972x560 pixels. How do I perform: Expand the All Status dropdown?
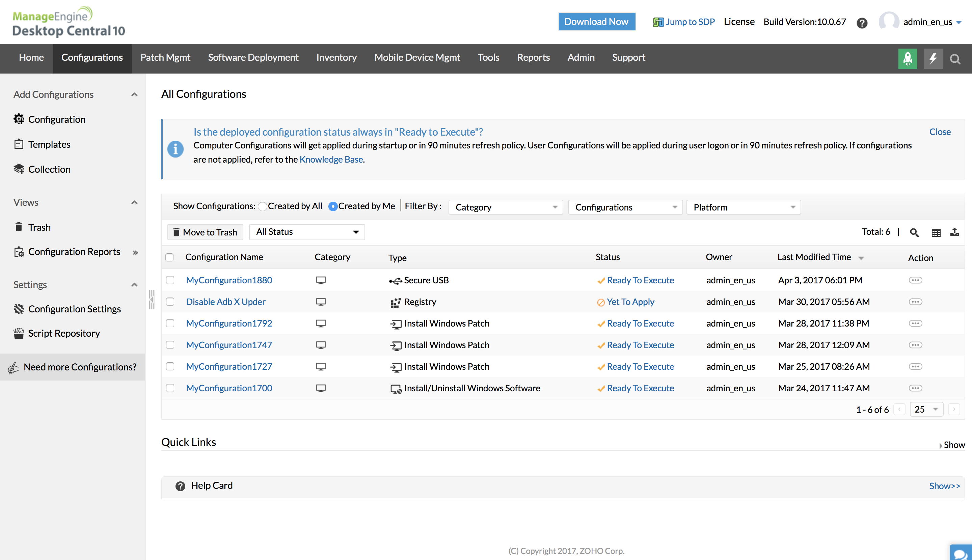click(x=307, y=232)
